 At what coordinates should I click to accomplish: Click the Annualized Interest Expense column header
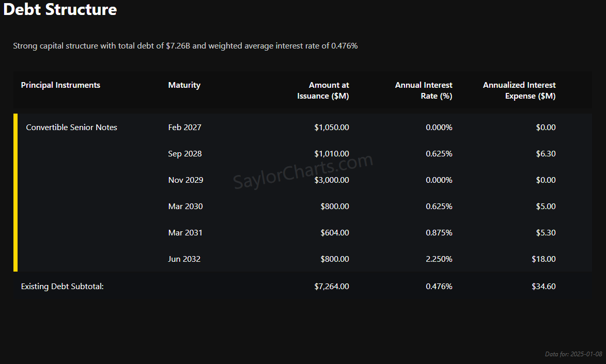[x=519, y=90]
